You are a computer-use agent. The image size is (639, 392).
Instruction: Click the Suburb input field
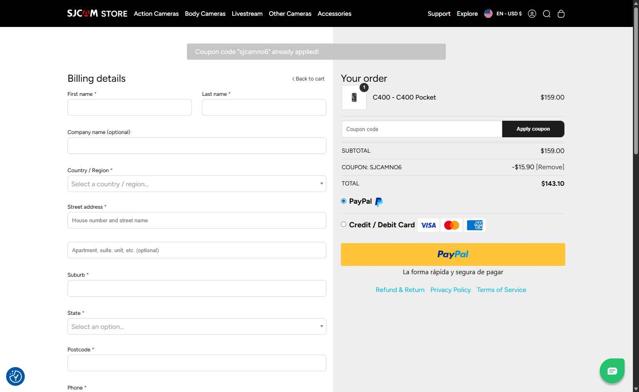pos(197,288)
